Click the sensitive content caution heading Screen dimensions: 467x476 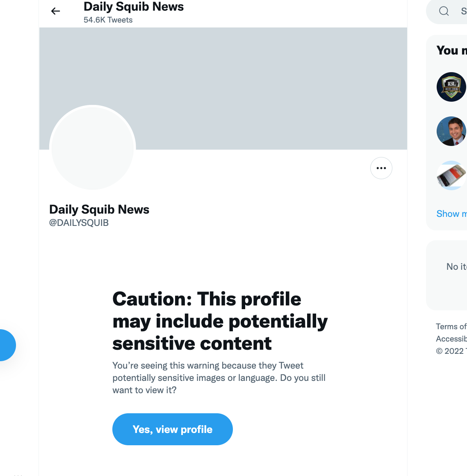[220, 321]
